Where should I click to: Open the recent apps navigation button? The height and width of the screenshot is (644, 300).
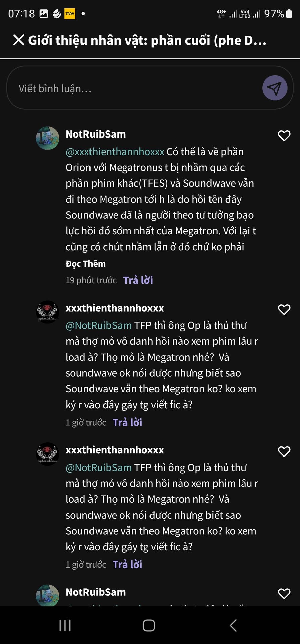tap(65, 625)
